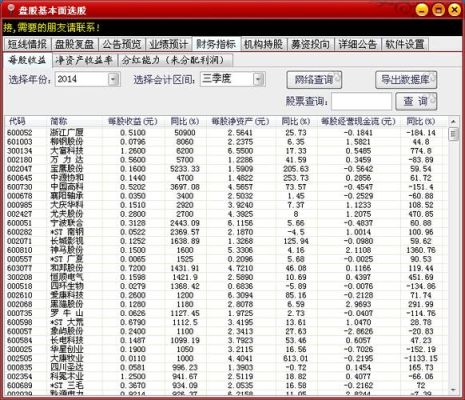Select the row for 600584 长电科技
465x400 pixels.
[226, 340]
